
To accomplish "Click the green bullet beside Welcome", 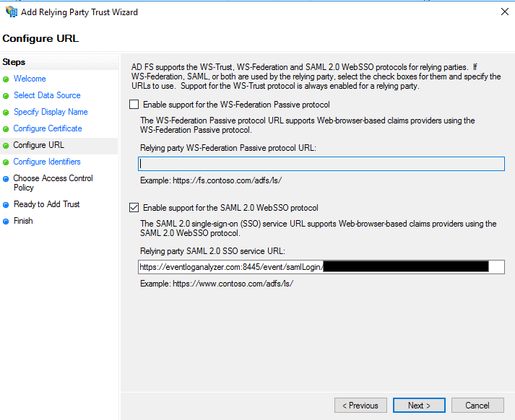I will pyautogui.click(x=6, y=79).
